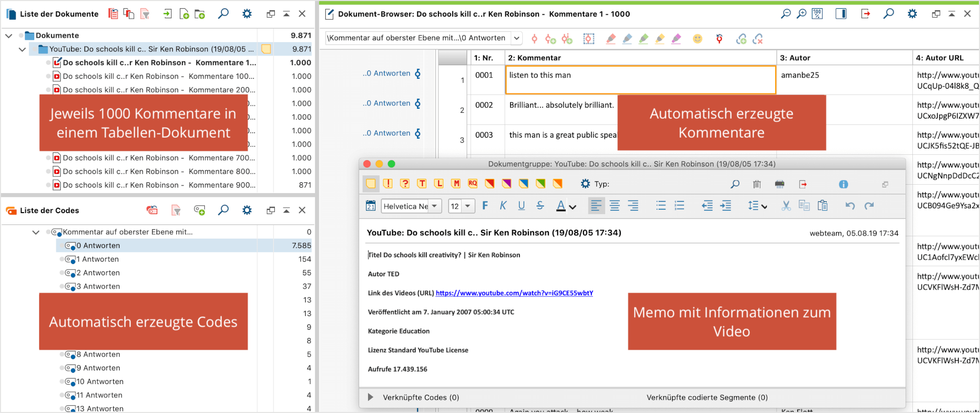Click the '4: Autor URL' column header
The width and height of the screenshot is (980, 413).
click(x=946, y=58)
